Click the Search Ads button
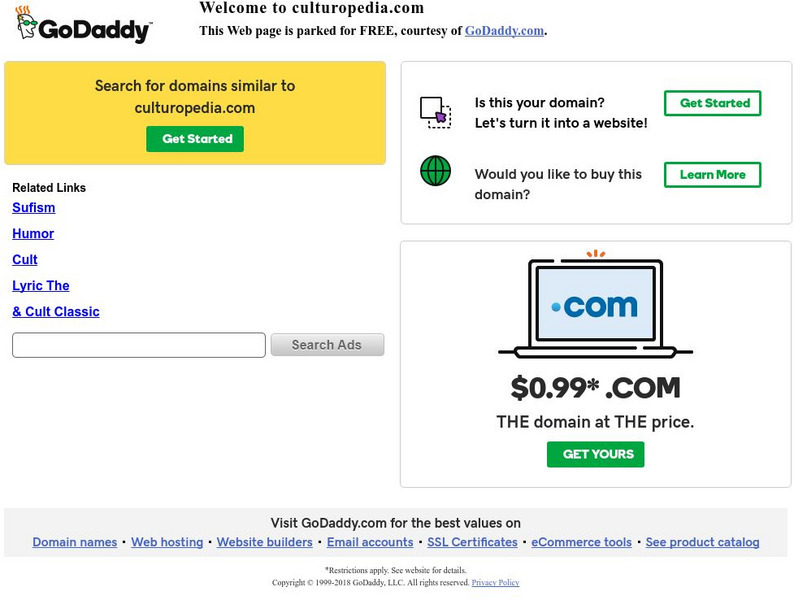This screenshot has height=600, width=794. coord(327,345)
